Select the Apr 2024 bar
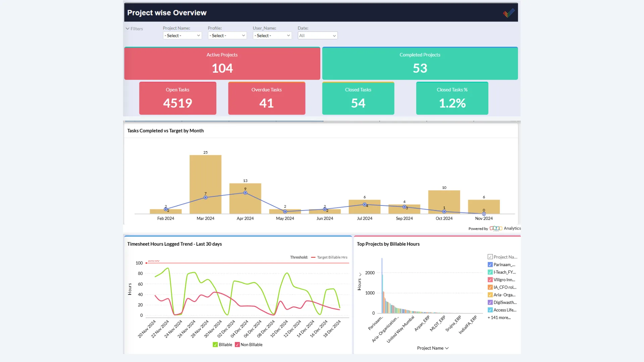Screen dimensions: 644x362 click(245, 198)
